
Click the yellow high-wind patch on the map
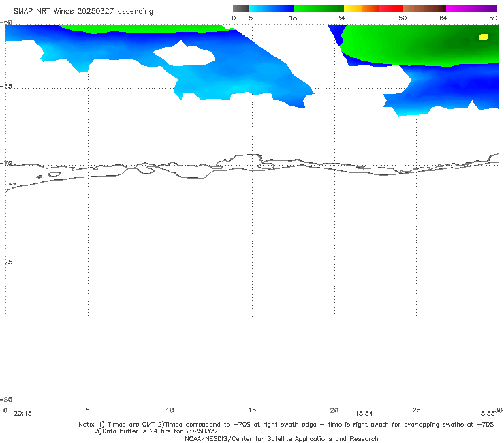[484, 37]
